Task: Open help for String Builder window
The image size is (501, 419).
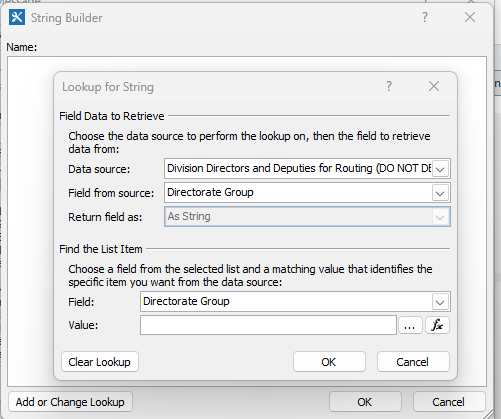Action: pyautogui.click(x=425, y=17)
